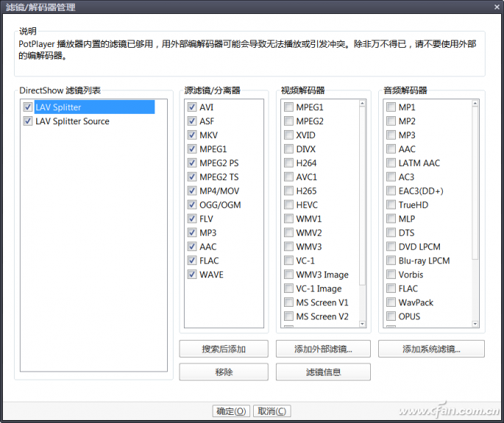Click video decoder list scroll-up arrow
The image size is (504, 423).
tap(362, 104)
